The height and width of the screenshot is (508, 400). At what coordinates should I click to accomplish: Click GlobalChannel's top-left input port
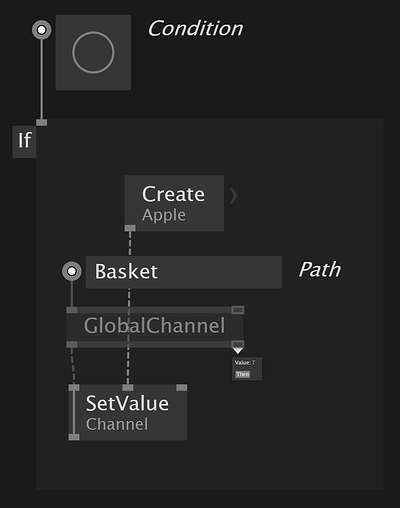72,310
